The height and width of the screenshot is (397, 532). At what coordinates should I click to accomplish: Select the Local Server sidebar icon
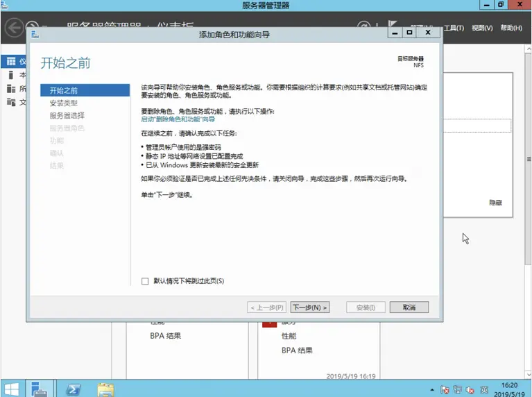11,75
